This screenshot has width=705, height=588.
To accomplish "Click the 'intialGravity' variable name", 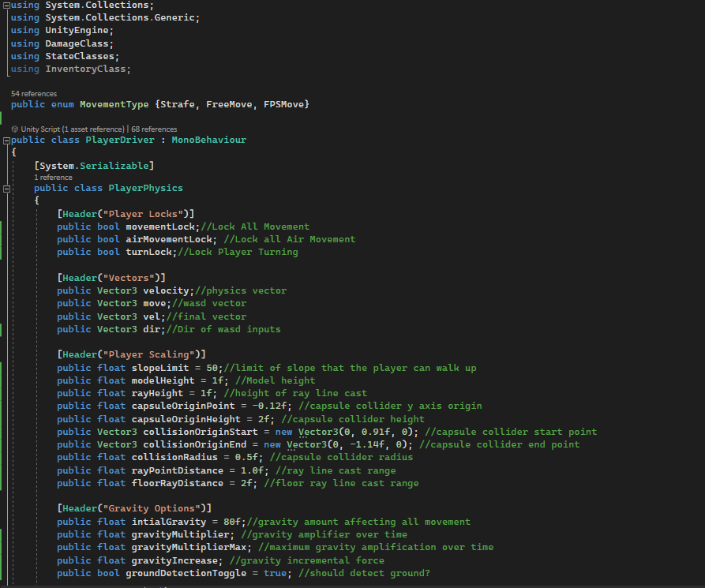I will pyautogui.click(x=169, y=522).
